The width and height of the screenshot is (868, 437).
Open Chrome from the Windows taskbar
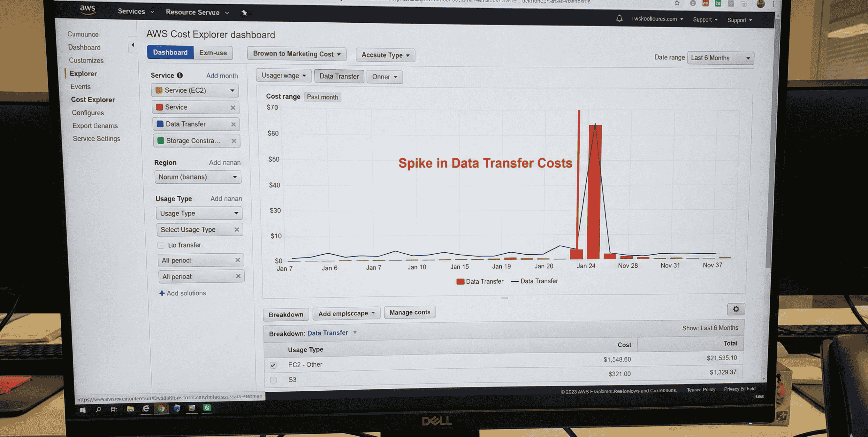coord(161,409)
